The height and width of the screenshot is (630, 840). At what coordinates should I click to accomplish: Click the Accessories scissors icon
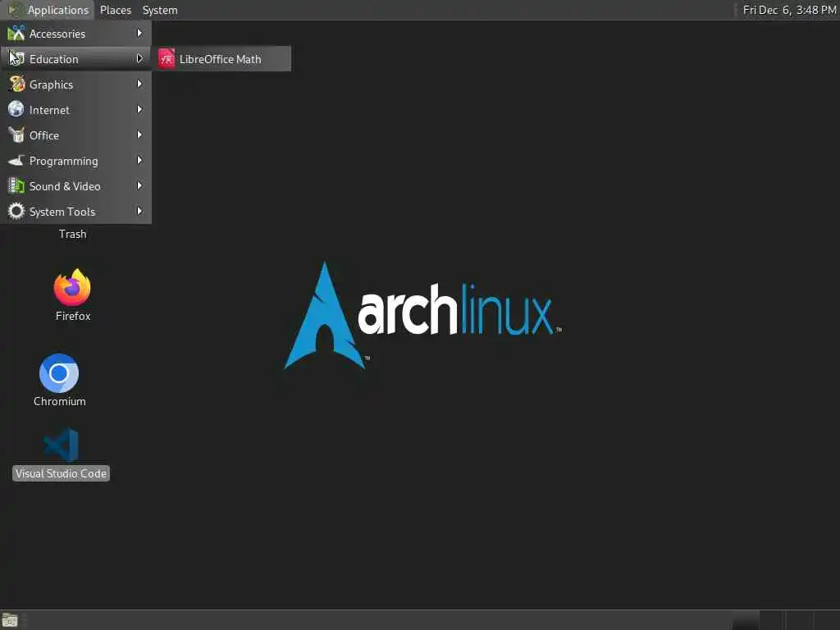(x=16, y=33)
